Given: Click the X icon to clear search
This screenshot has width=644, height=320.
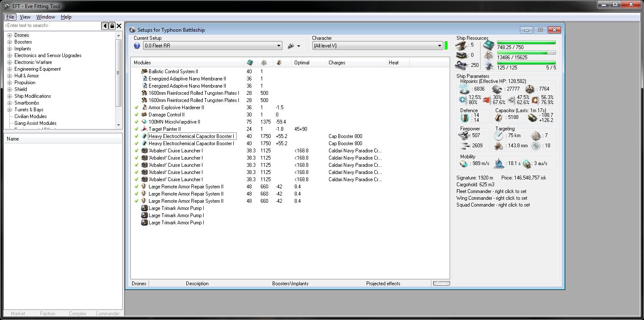Looking at the screenshot, I should coord(119,26).
